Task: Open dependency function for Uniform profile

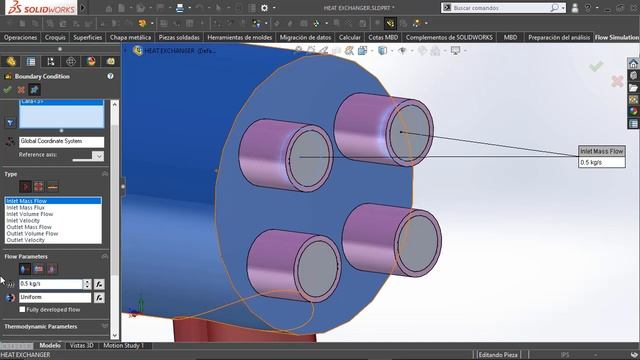Action: 99,298
